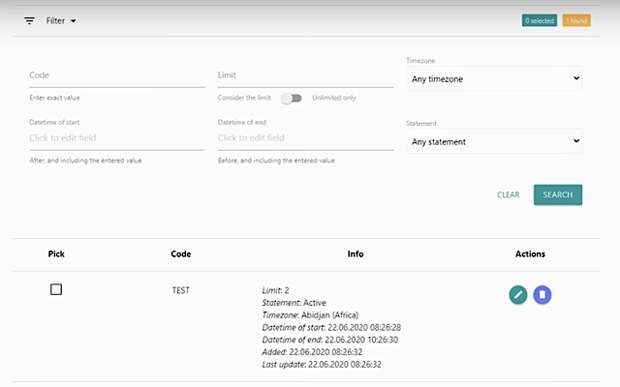Click the filter lines icon

(29, 21)
